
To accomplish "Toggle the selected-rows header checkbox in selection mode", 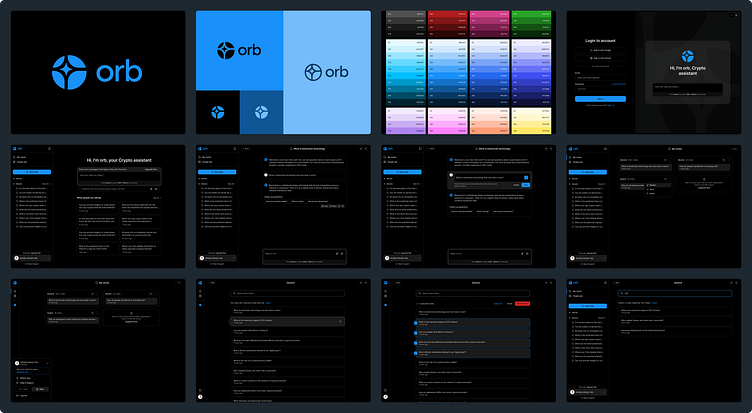I will (417, 304).
